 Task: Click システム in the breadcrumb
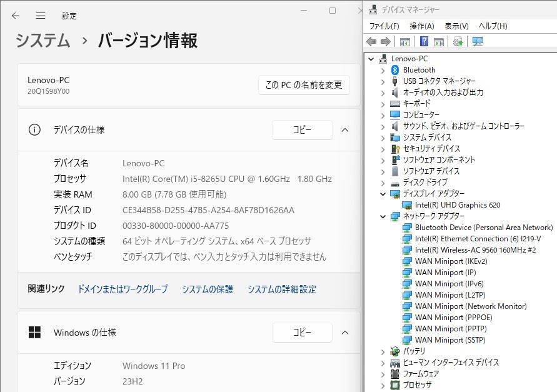pyautogui.click(x=43, y=40)
